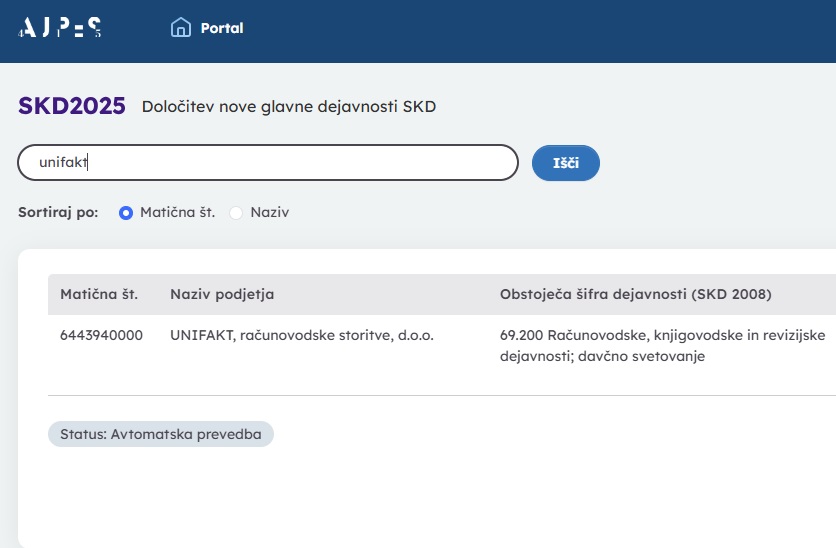The height and width of the screenshot is (548, 836).
Task: Click the house icon beside Portal
Action: point(181,28)
